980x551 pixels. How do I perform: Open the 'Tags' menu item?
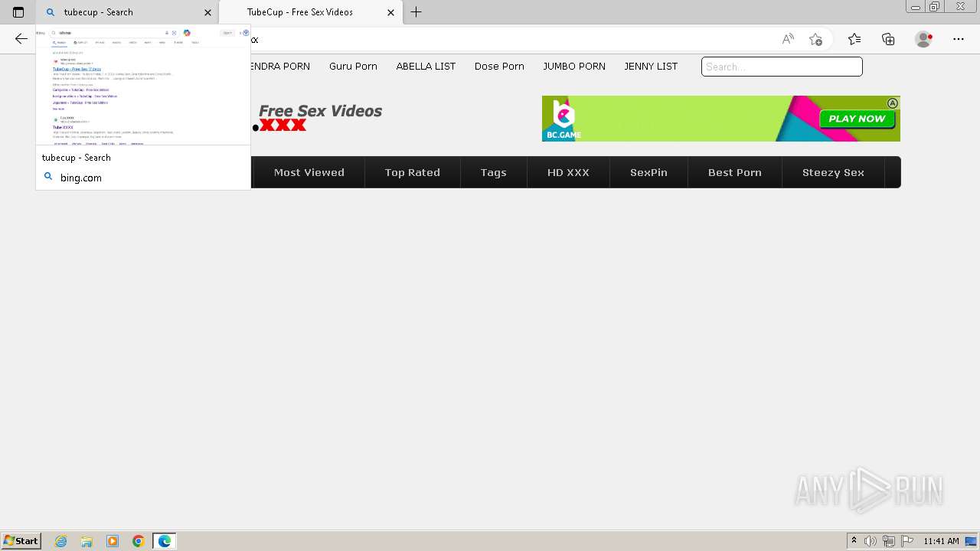pyautogui.click(x=494, y=172)
